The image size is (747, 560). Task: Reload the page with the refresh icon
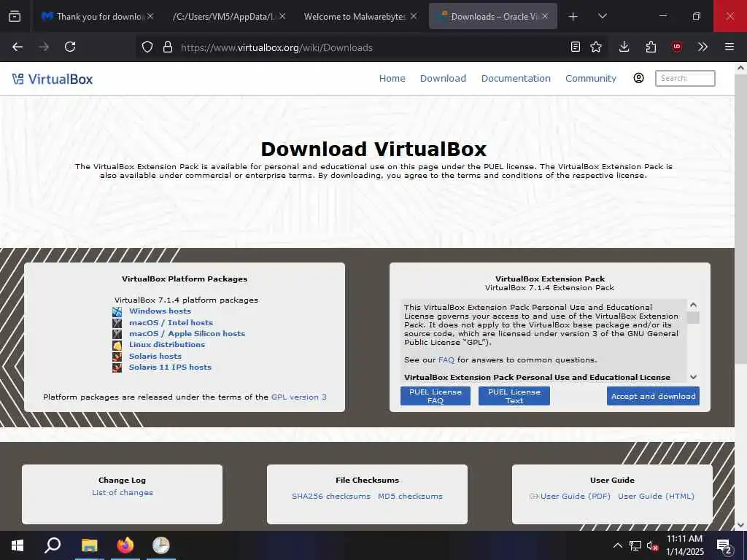[70, 47]
